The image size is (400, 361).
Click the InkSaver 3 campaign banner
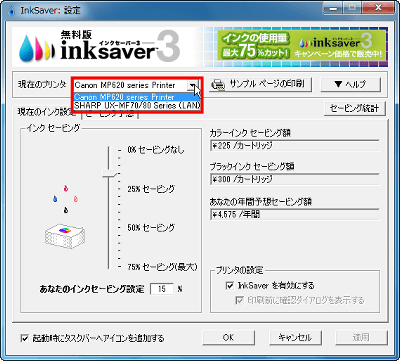[302, 45]
